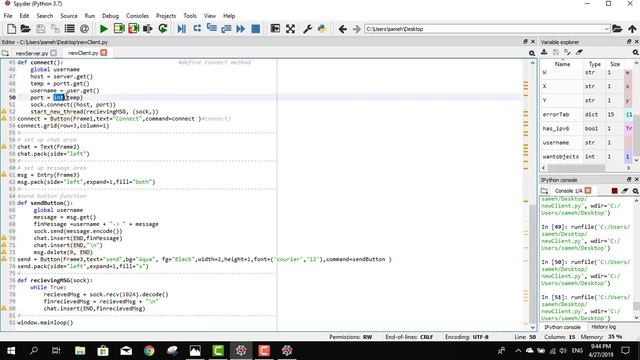The width and height of the screenshot is (640, 360).
Task: Stop debugging with the blue square icon
Action: (x=256, y=29)
